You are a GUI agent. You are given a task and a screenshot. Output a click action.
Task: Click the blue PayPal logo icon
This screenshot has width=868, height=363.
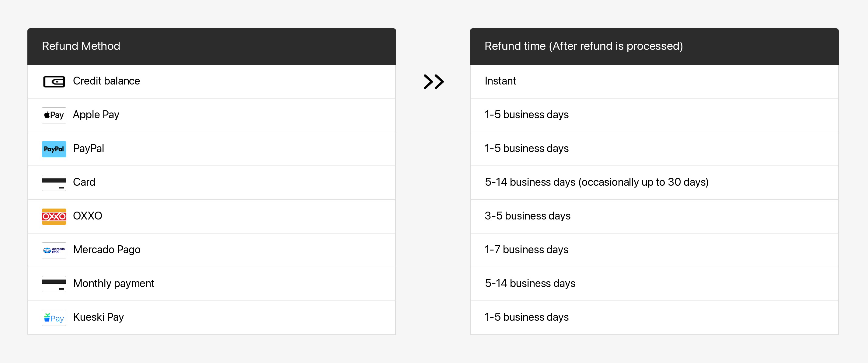tap(54, 149)
